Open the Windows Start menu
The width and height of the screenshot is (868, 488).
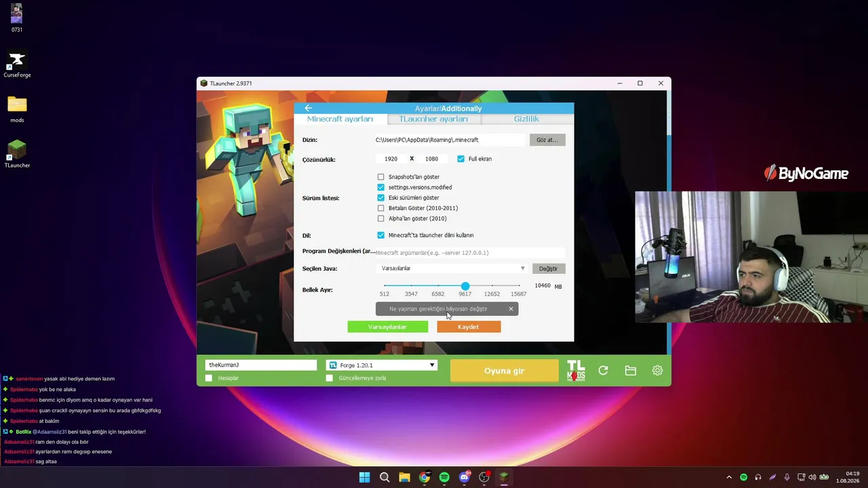pyautogui.click(x=364, y=477)
